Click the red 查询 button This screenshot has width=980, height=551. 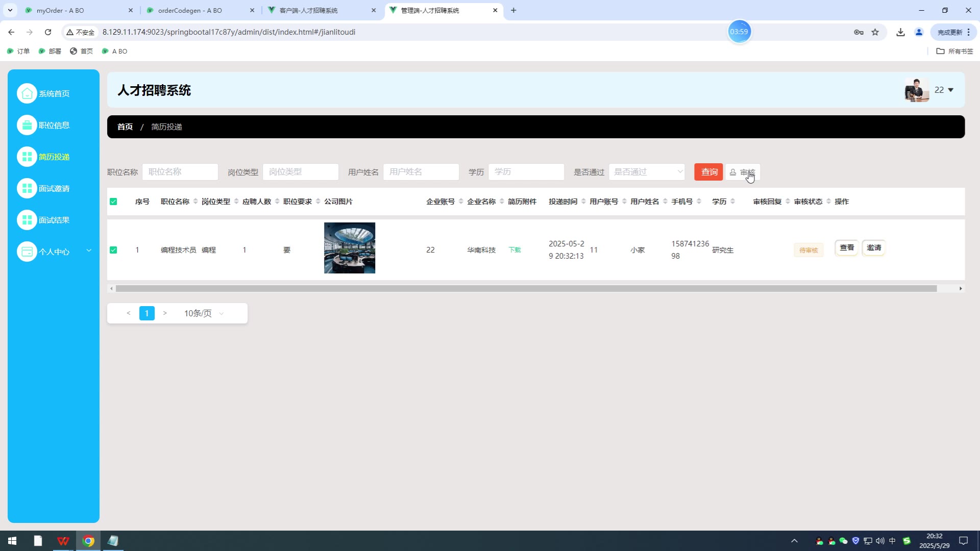(x=708, y=172)
